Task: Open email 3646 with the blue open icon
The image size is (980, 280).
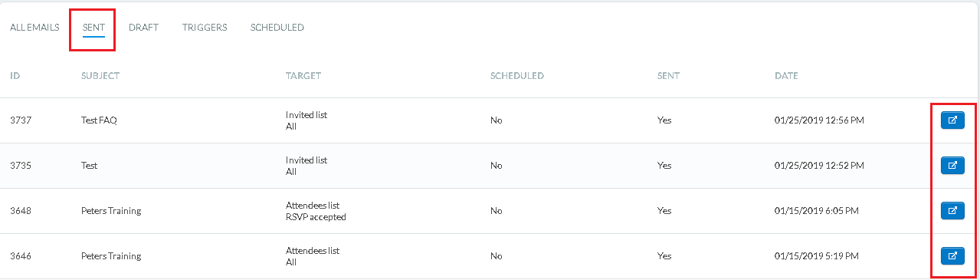Action: tap(952, 255)
